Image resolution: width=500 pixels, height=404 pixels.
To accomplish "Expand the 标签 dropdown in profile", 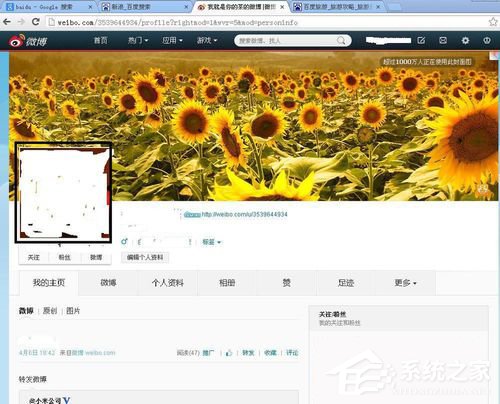I will [212, 242].
